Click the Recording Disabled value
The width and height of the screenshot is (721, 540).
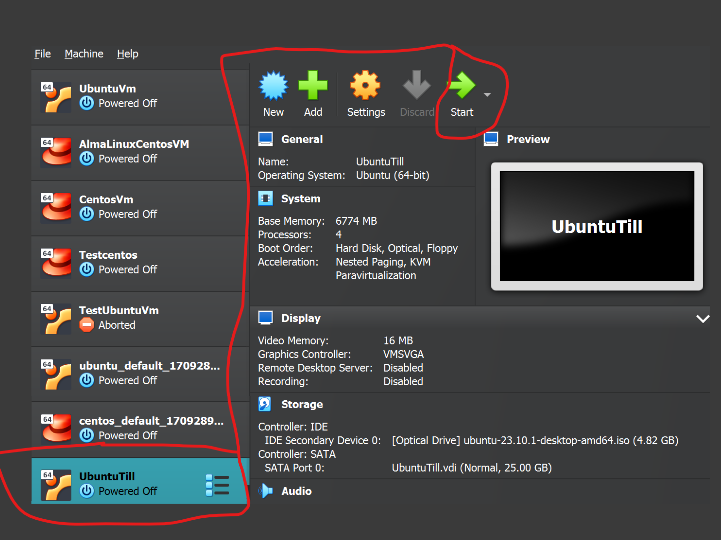[x=403, y=381]
